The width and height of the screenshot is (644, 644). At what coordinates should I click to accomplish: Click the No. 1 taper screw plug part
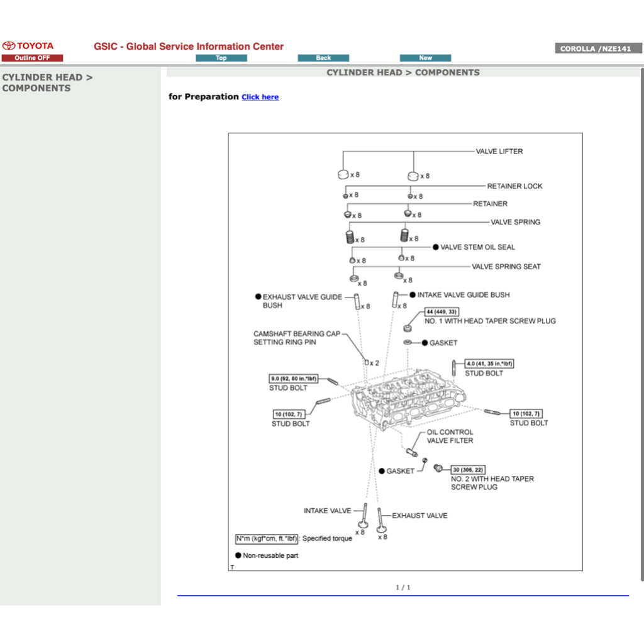[x=408, y=327]
